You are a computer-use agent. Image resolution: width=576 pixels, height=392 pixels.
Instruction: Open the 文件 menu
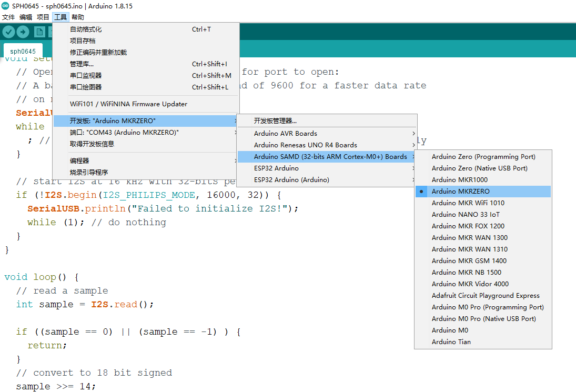(8, 17)
